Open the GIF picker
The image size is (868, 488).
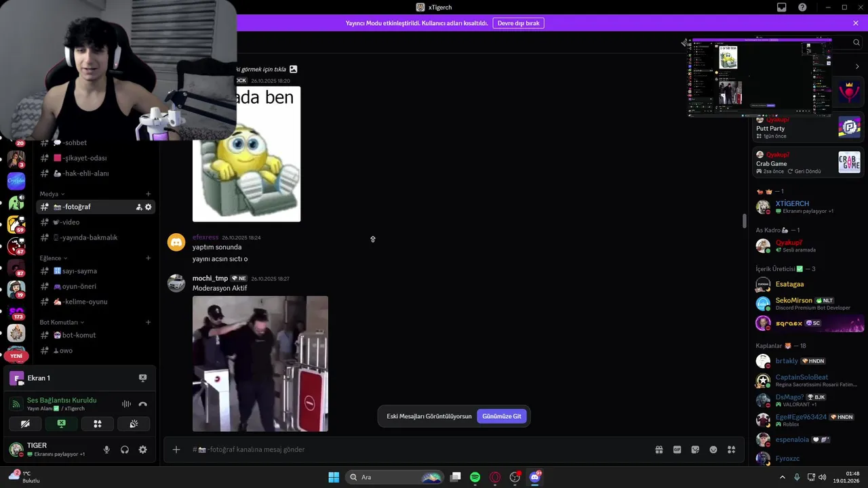click(x=677, y=449)
